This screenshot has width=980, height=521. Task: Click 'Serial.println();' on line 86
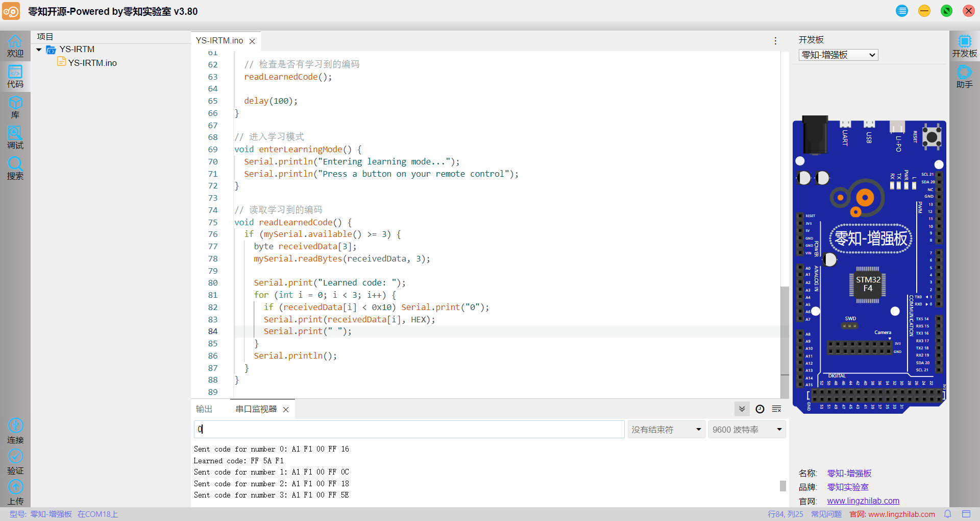point(296,356)
